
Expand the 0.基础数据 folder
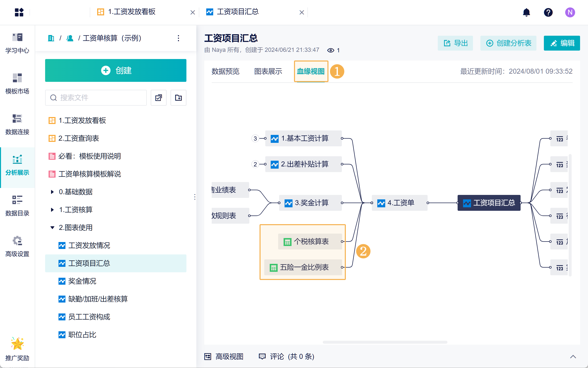[52, 192]
